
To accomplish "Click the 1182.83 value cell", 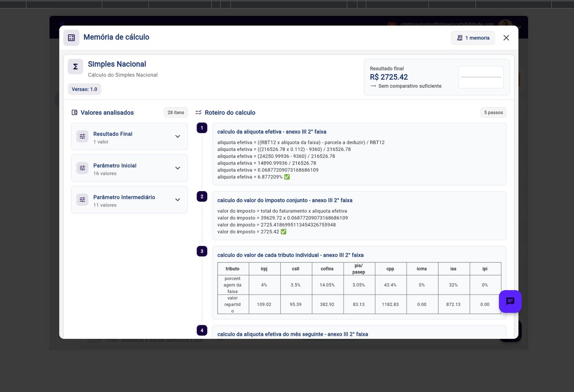I will tap(391, 305).
